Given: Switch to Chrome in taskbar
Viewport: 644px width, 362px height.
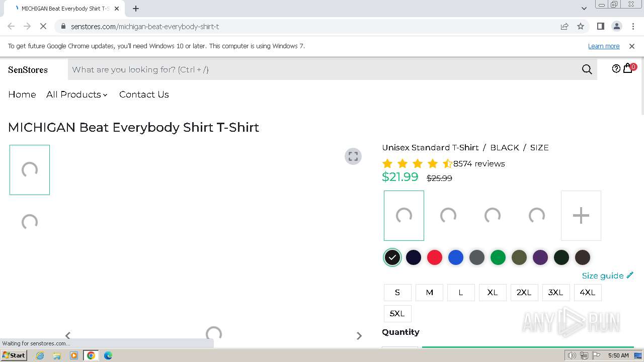Looking at the screenshot, I should [x=91, y=355].
